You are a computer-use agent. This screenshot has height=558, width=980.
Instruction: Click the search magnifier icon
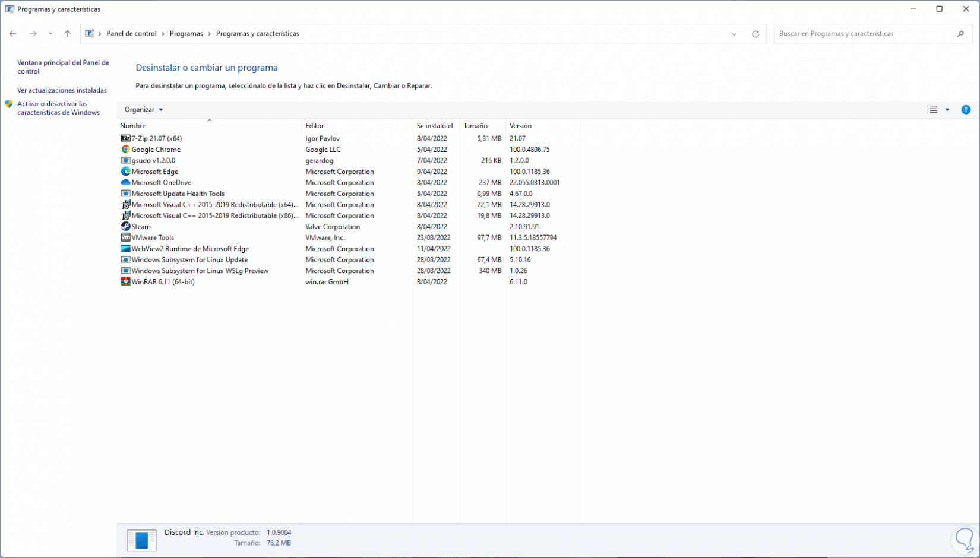tap(960, 34)
